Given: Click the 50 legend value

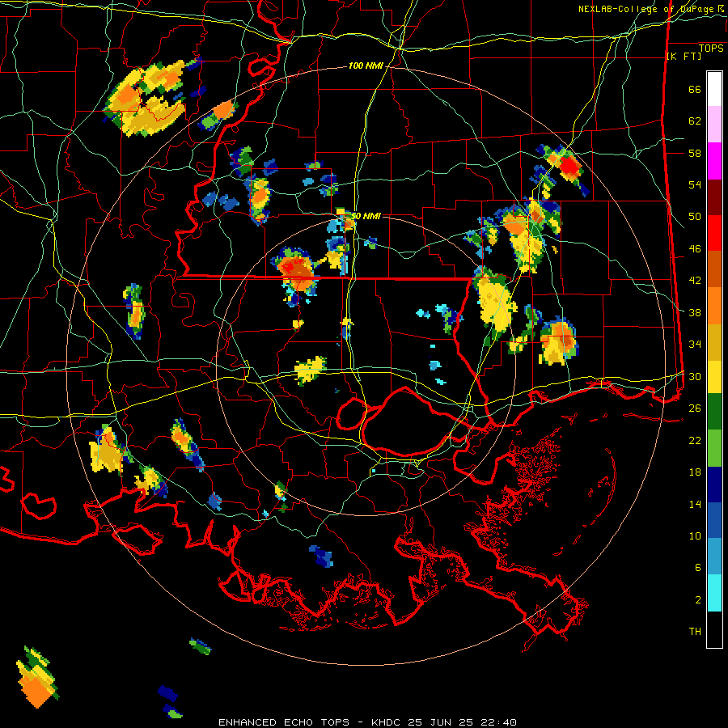Looking at the screenshot, I should coord(695,217).
